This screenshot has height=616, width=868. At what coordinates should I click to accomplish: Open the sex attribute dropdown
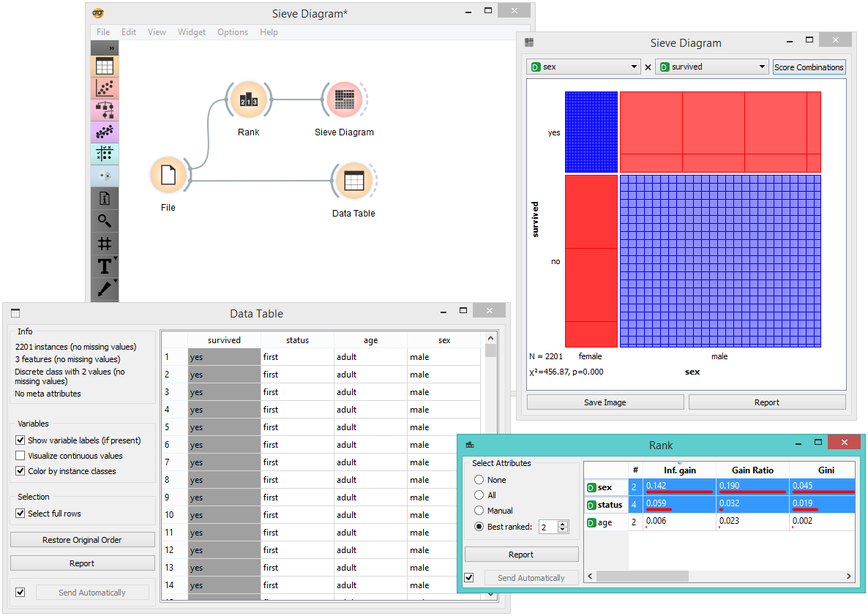(x=583, y=67)
